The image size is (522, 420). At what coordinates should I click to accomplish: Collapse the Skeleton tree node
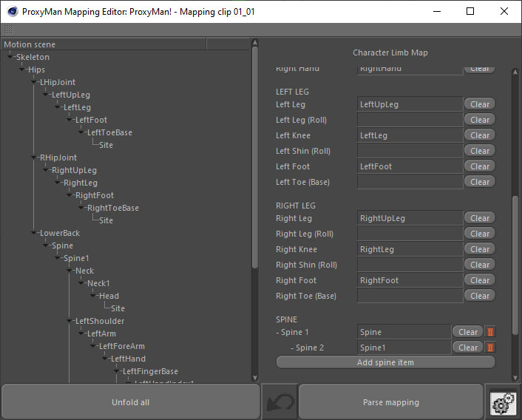point(11,58)
